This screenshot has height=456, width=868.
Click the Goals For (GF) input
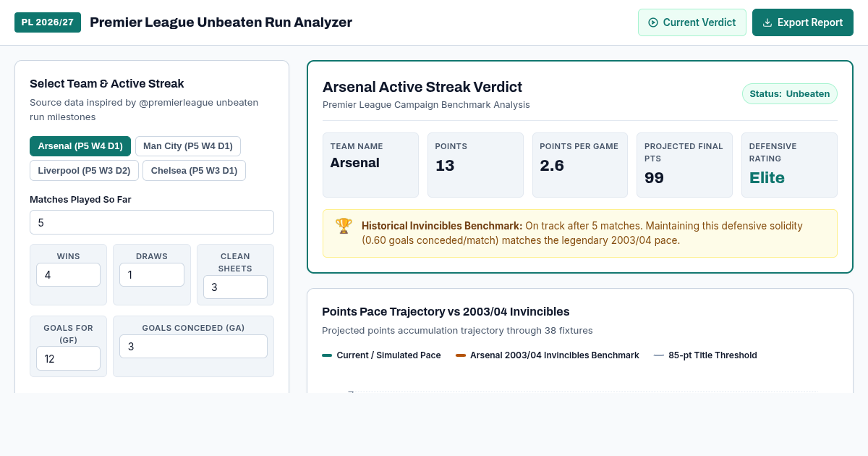68,358
